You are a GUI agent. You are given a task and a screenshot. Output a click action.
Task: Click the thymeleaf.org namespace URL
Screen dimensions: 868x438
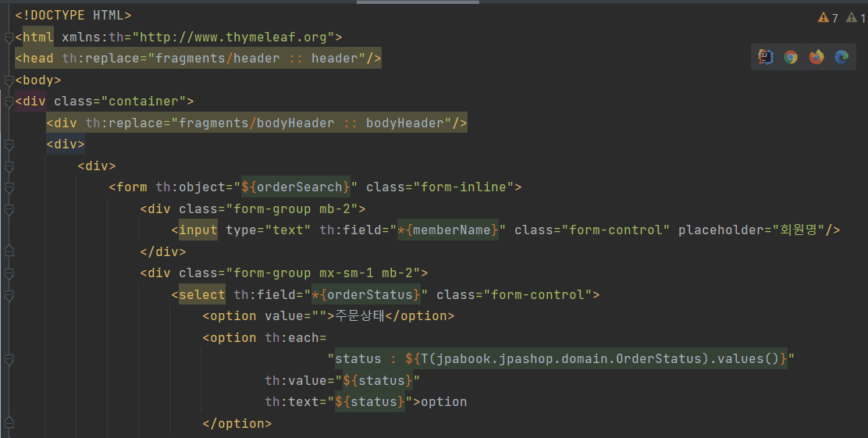[x=233, y=37]
